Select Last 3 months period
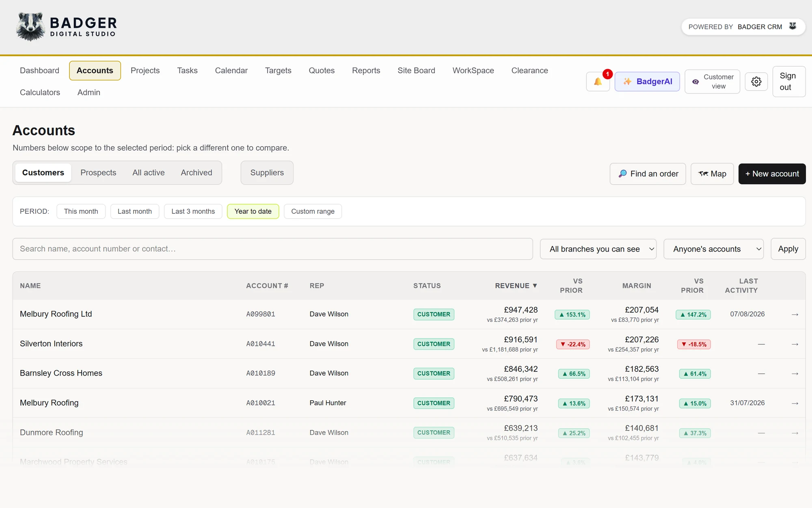This screenshot has height=508, width=812. 193,211
